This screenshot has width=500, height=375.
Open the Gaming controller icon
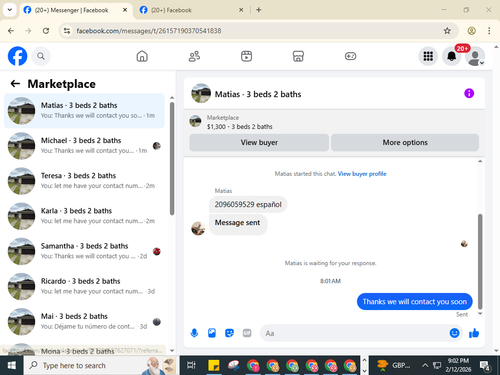point(350,56)
